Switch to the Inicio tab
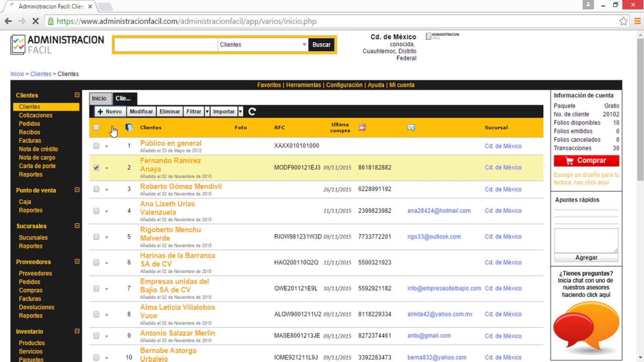The width and height of the screenshot is (644, 362). [99, 99]
